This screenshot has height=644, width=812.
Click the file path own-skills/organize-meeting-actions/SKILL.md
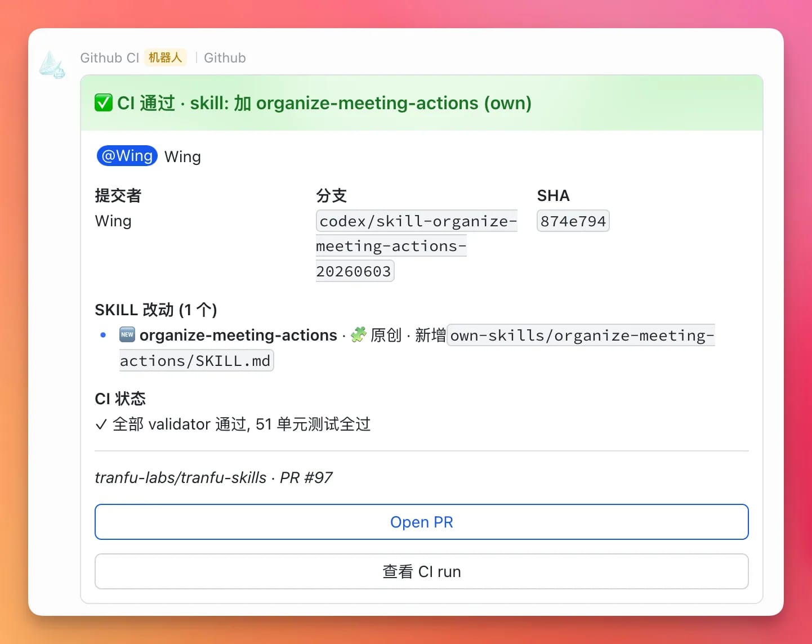(x=417, y=348)
